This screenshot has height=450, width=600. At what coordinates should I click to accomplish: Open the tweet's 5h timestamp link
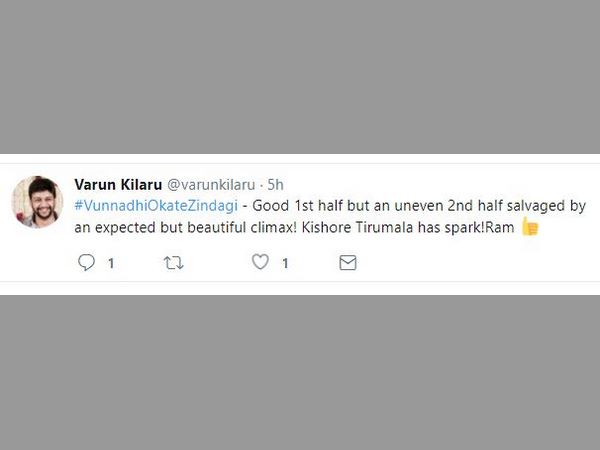pyautogui.click(x=275, y=185)
